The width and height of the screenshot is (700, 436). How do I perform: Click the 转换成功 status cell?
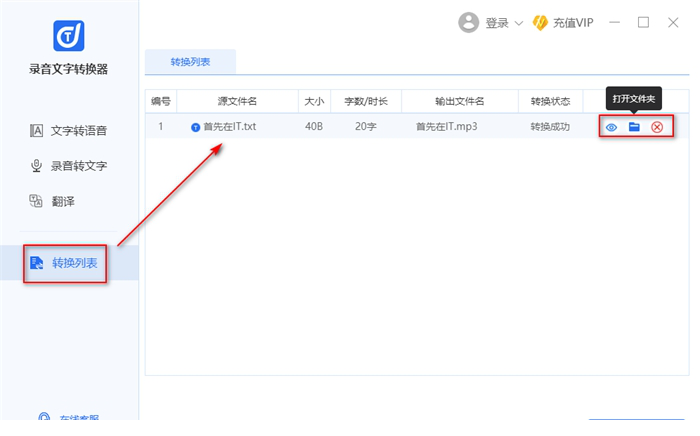[x=550, y=127]
